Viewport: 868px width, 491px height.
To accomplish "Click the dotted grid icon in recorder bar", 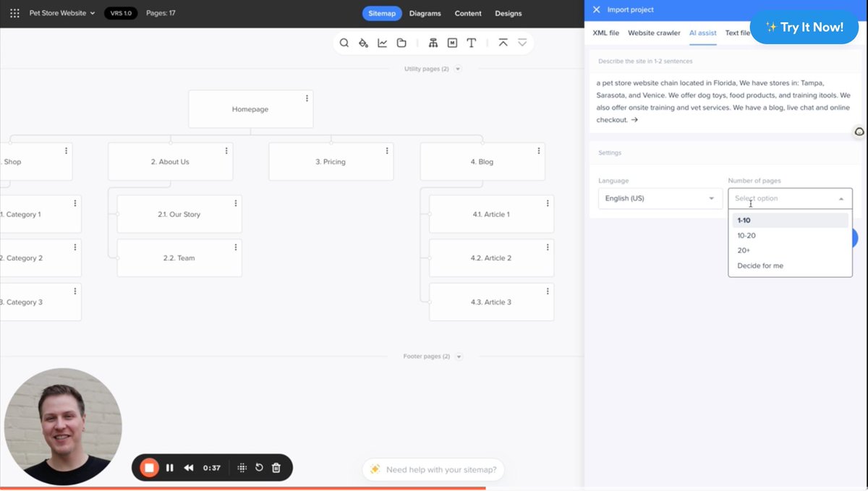I will click(242, 468).
